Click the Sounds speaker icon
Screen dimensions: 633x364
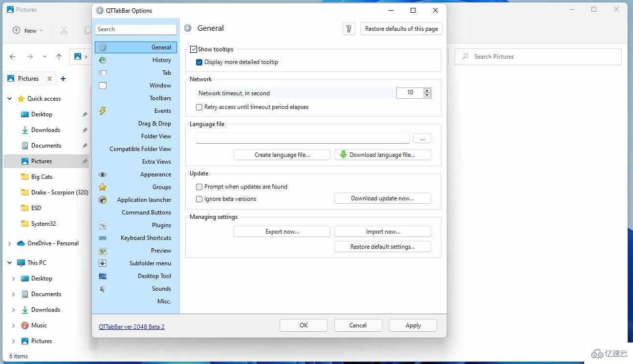click(102, 289)
